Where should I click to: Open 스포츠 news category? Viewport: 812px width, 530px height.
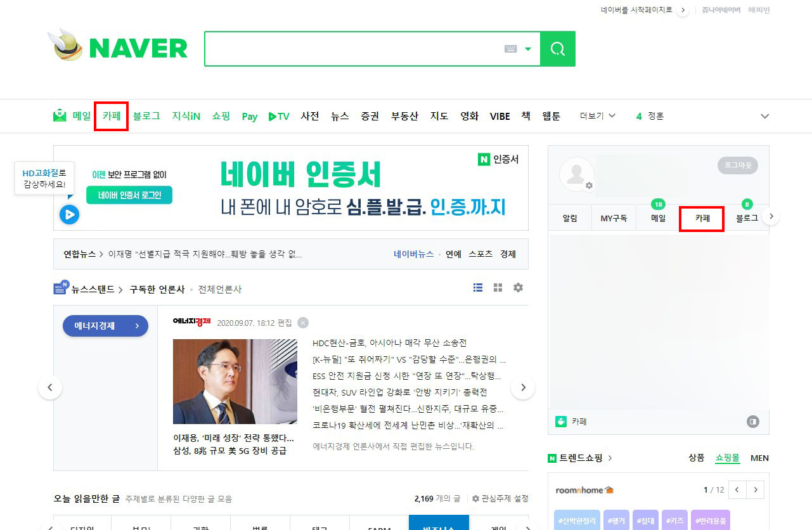click(x=480, y=254)
